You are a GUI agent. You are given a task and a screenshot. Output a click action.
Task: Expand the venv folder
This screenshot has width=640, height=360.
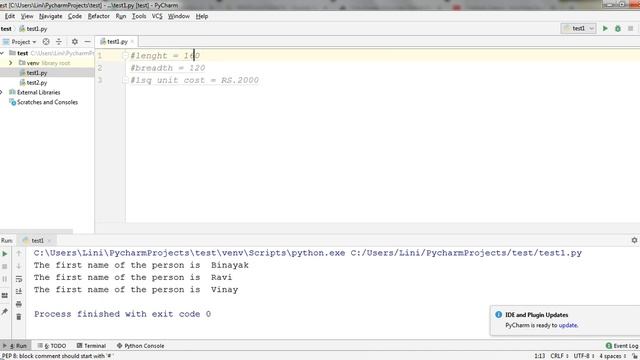pyautogui.click(x=11, y=63)
